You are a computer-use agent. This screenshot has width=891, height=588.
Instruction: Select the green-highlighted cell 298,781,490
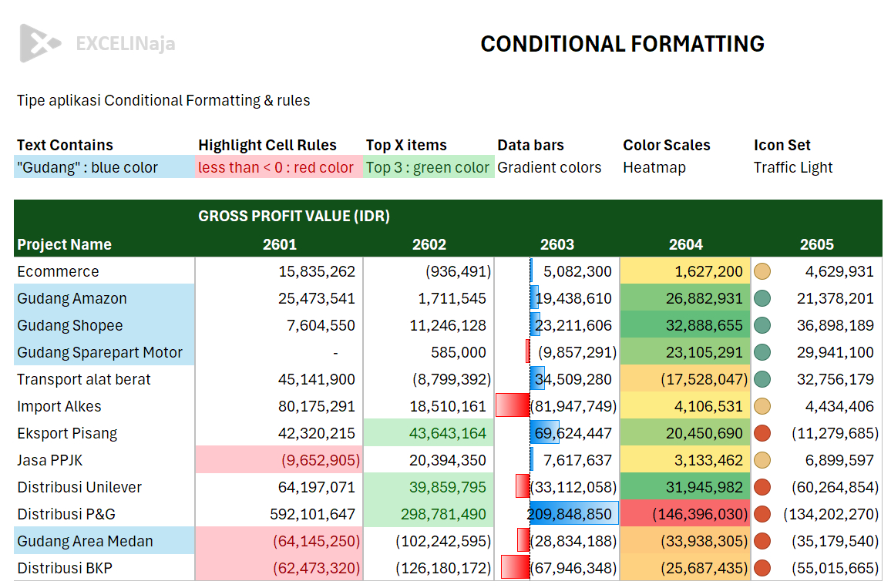429,514
